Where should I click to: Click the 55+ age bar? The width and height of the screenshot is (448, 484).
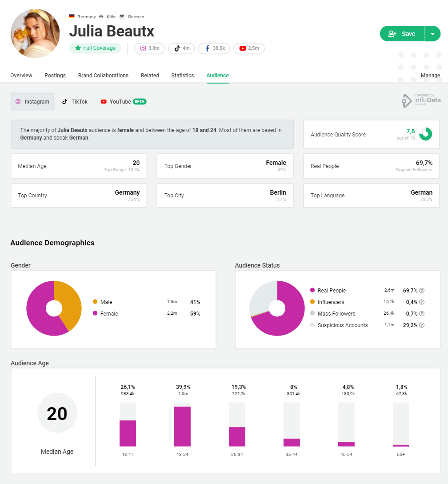(x=401, y=424)
